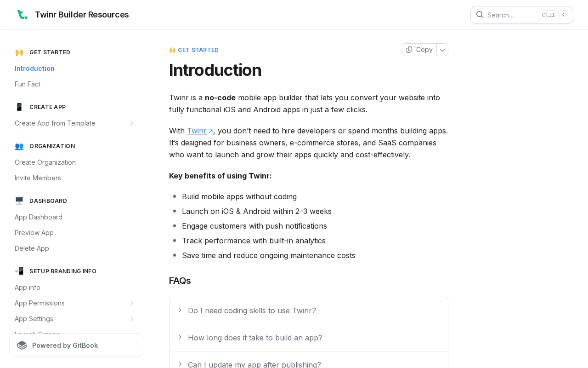Viewport: 588px width, 368px height.
Task: Click the Dashboard monitor emoji icon
Action: [x=19, y=201]
